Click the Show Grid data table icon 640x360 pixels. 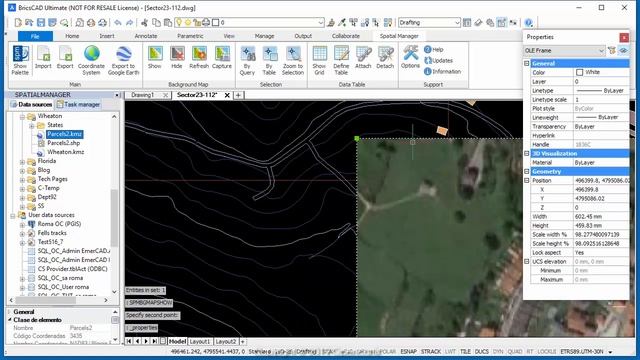pyautogui.click(x=319, y=60)
